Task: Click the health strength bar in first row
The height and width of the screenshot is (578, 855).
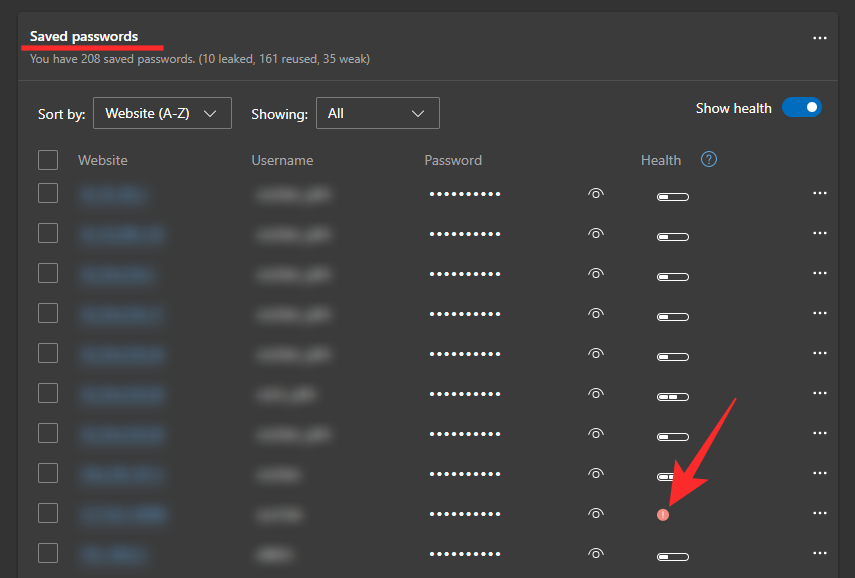Action: click(x=673, y=197)
